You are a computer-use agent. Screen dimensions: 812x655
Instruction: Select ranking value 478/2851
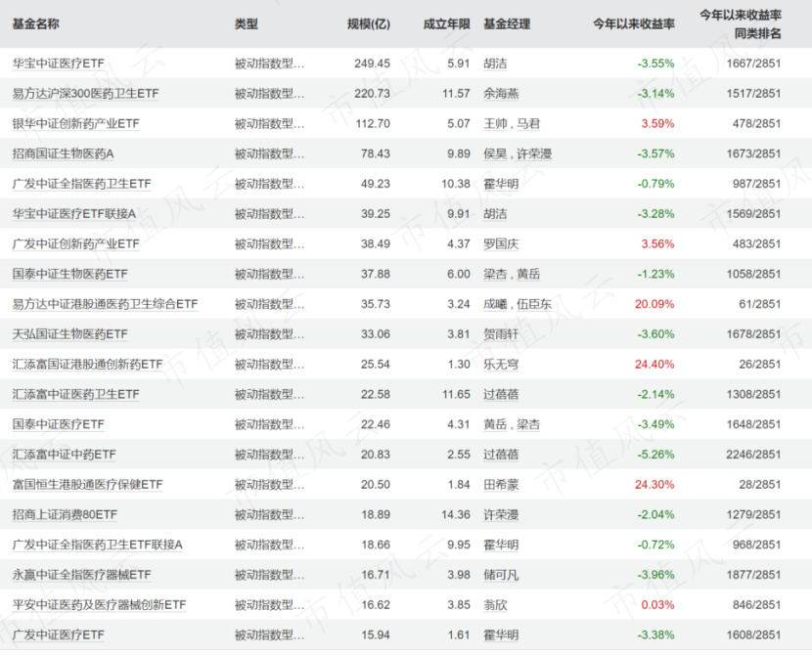[756, 123]
